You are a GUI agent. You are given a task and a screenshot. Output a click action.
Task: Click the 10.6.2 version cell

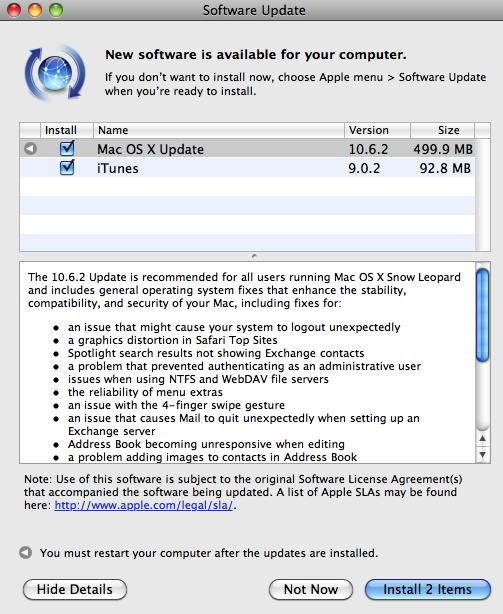pos(368,149)
